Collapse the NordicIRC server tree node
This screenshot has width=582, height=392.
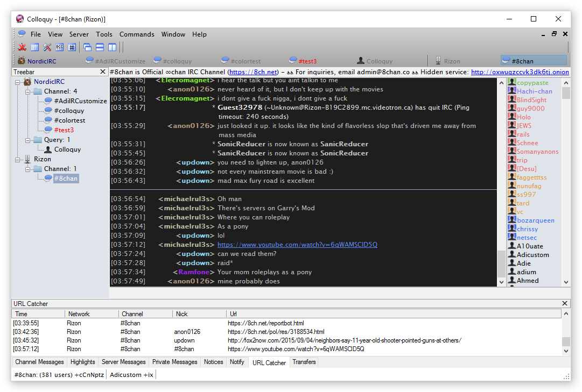coord(17,82)
